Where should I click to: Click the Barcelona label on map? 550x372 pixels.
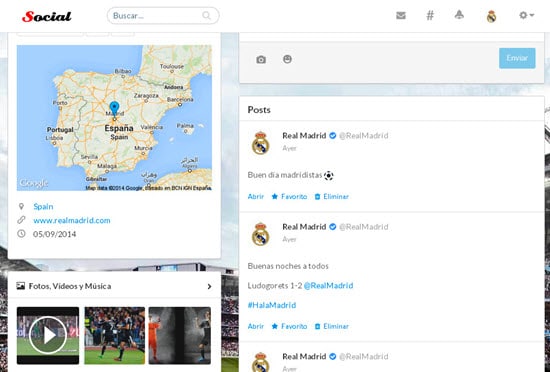180,100
